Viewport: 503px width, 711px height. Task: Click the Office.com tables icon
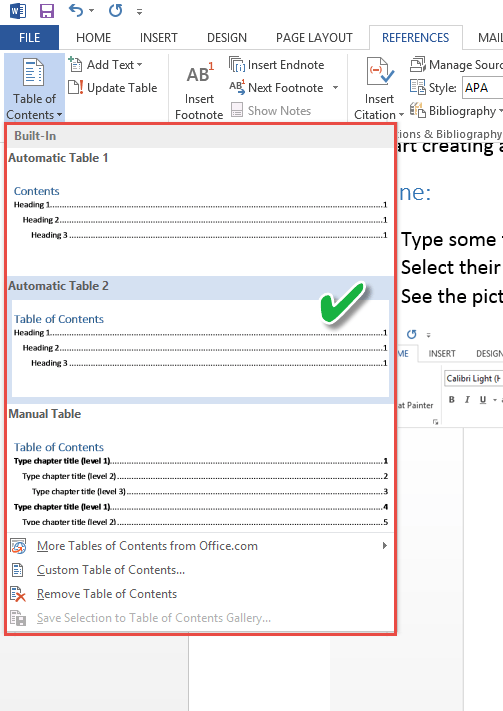tap(18, 546)
